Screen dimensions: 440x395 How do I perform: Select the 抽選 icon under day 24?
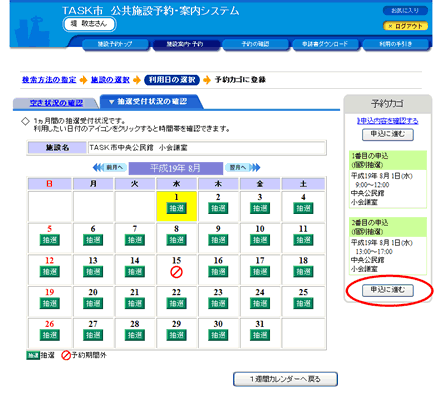260,303
